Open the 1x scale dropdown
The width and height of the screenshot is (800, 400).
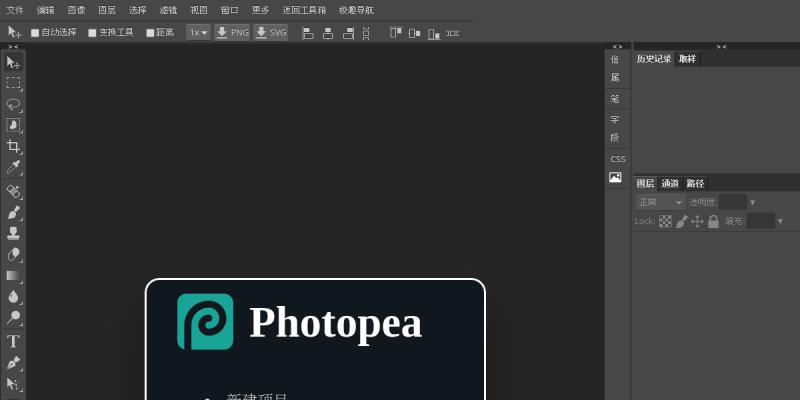coord(198,33)
